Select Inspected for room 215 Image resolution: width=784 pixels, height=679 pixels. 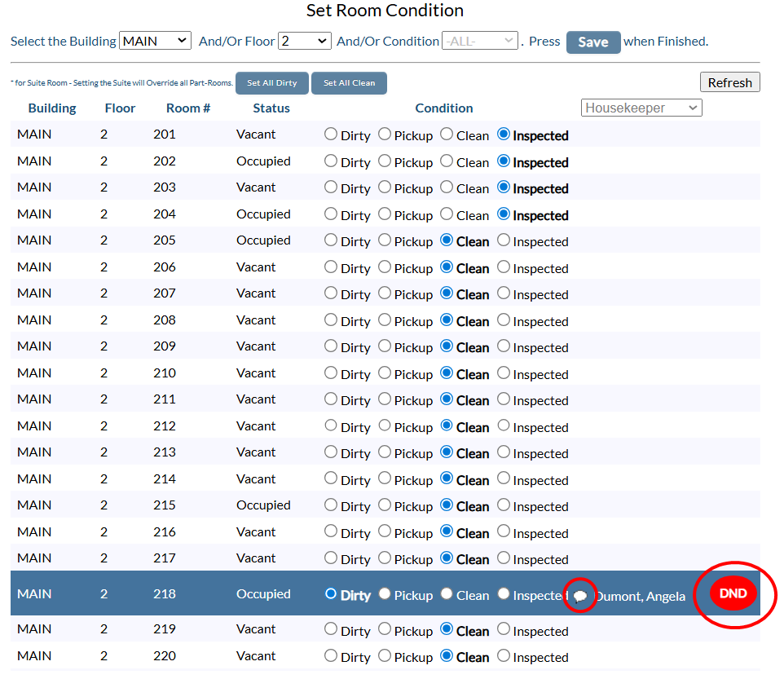(504, 505)
